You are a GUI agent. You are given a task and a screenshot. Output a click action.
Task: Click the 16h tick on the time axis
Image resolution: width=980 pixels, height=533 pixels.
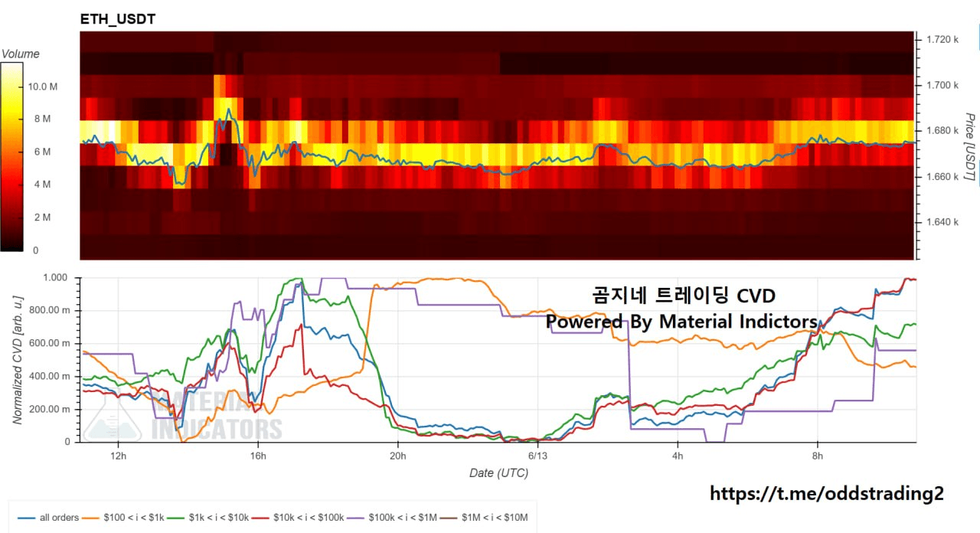tap(258, 456)
